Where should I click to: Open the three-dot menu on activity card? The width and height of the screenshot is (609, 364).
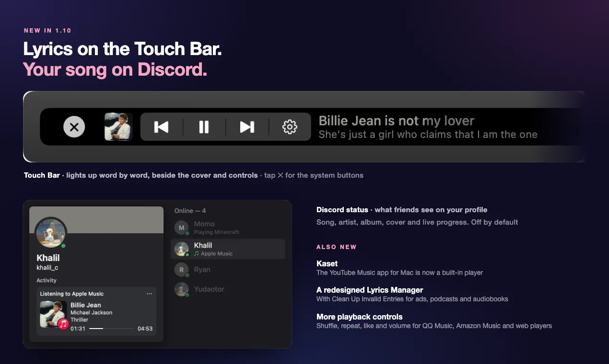[149, 294]
